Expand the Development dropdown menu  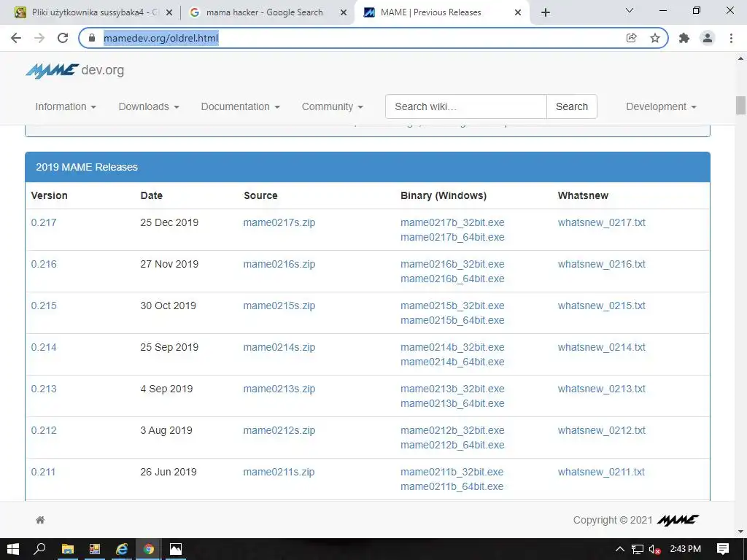click(x=661, y=106)
